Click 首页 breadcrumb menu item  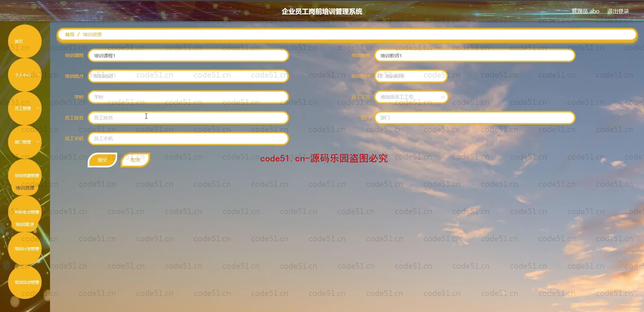click(70, 34)
